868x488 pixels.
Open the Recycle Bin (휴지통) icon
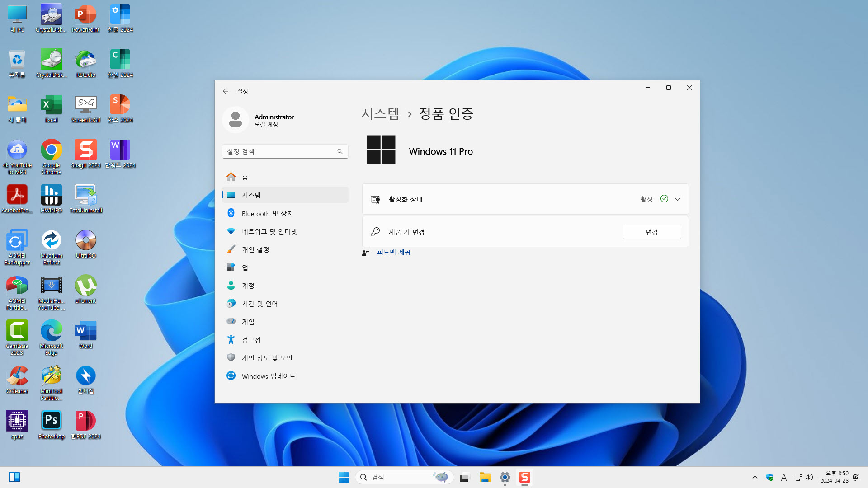point(17,63)
